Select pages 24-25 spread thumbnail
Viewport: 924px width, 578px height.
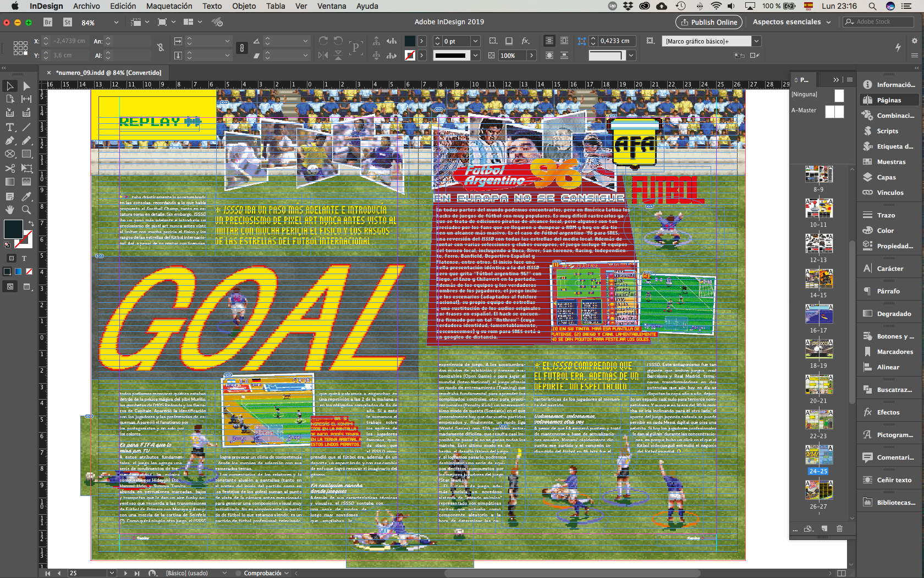(819, 455)
